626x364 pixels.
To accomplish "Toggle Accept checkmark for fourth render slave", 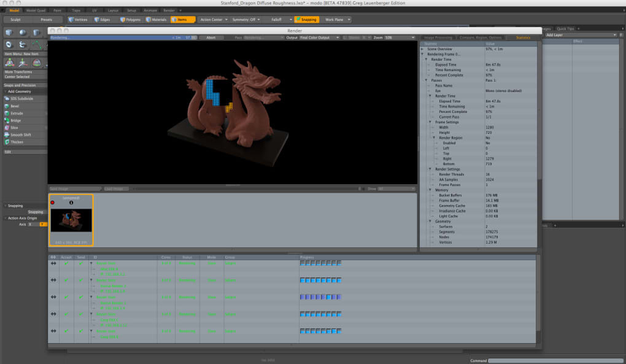I will pos(66,314).
